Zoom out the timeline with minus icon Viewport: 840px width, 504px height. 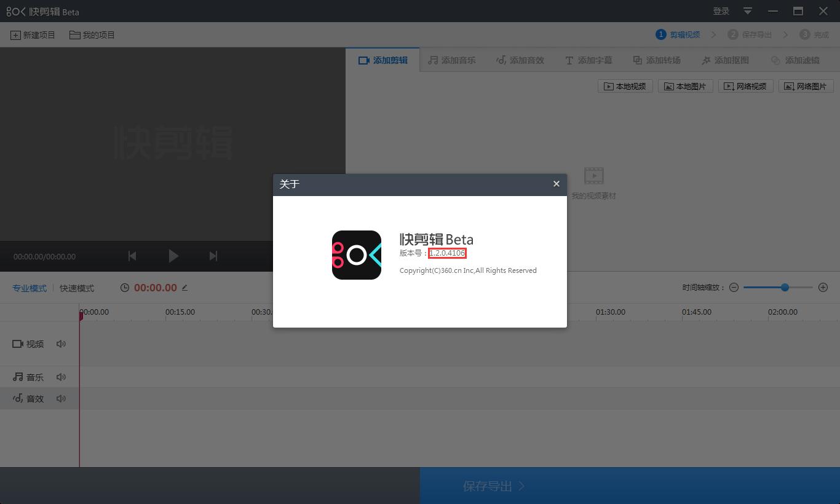[x=734, y=288]
